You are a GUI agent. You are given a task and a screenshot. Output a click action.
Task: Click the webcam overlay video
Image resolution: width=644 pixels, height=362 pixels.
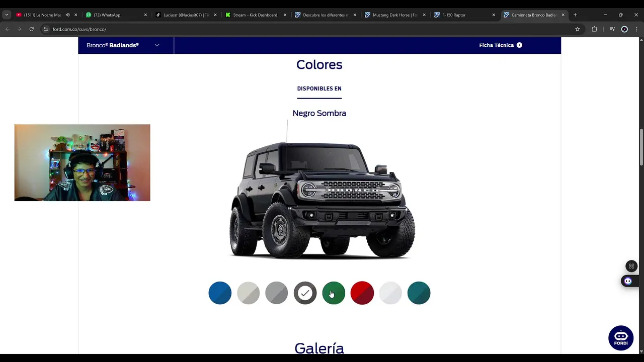82,162
